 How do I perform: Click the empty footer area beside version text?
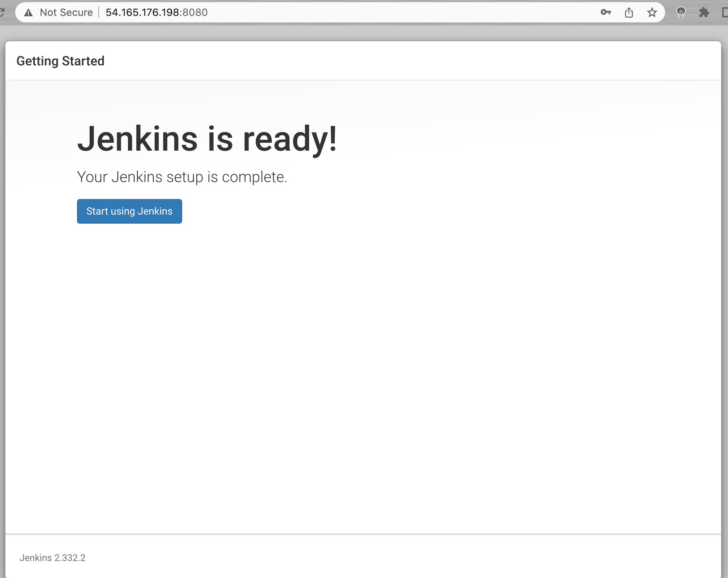tap(398, 558)
